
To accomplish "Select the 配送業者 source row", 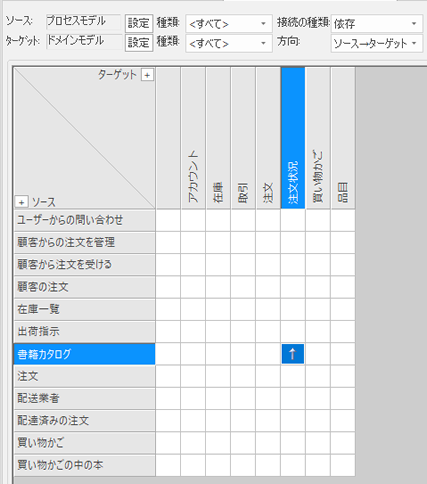I will click(85, 398).
